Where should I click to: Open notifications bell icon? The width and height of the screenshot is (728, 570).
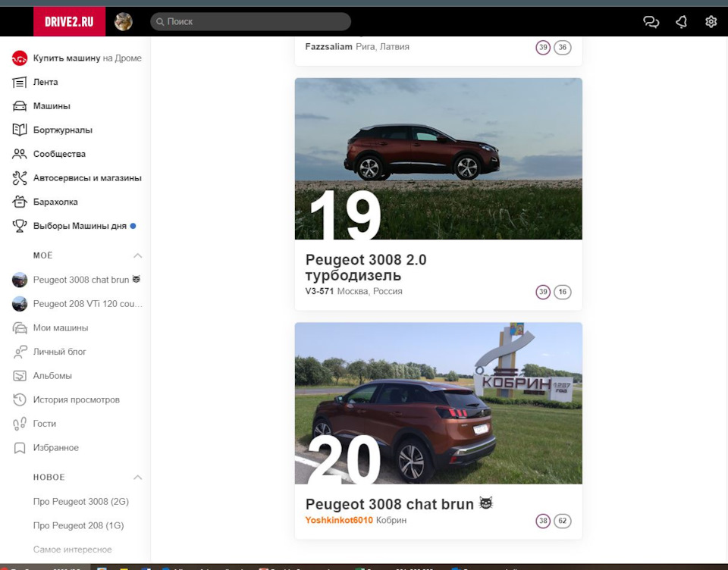[681, 21]
